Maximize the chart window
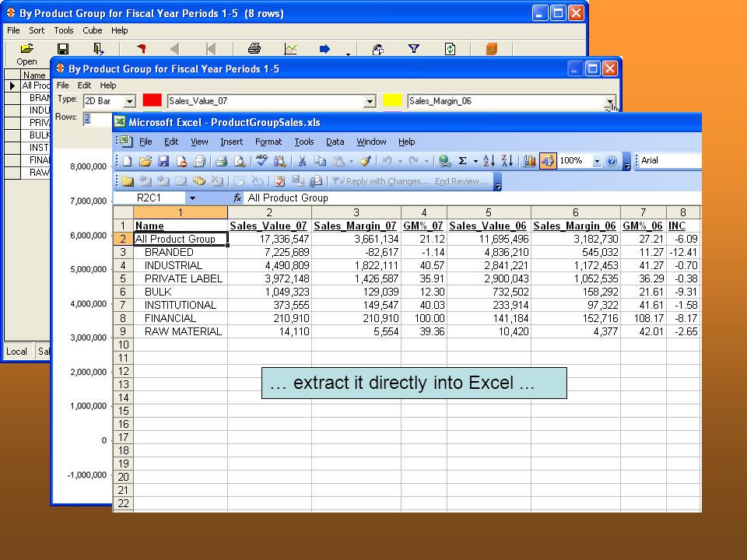This screenshot has width=747, height=560. click(x=592, y=69)
